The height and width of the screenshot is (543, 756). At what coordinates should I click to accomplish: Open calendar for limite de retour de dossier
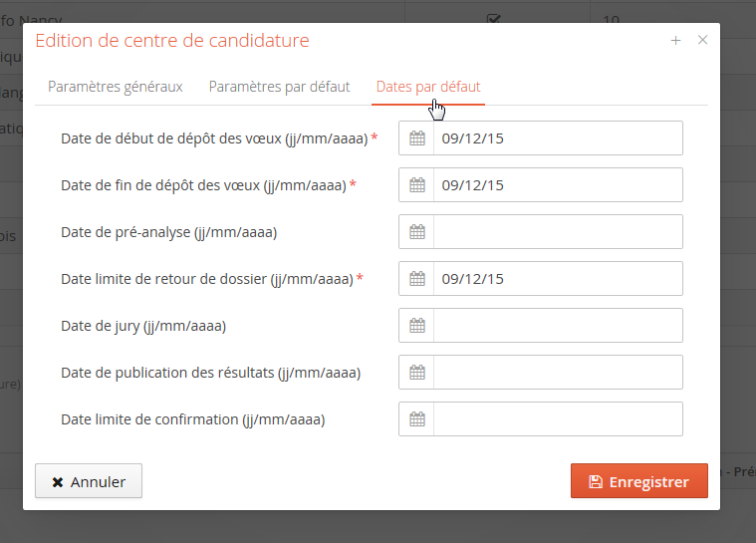(417, 279)
